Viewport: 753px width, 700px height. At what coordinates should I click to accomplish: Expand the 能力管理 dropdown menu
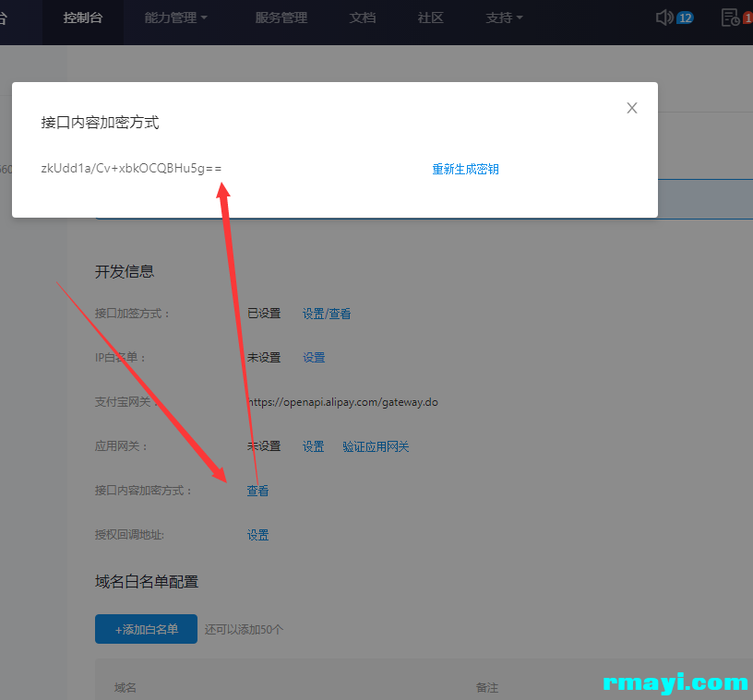pos(175,18)
